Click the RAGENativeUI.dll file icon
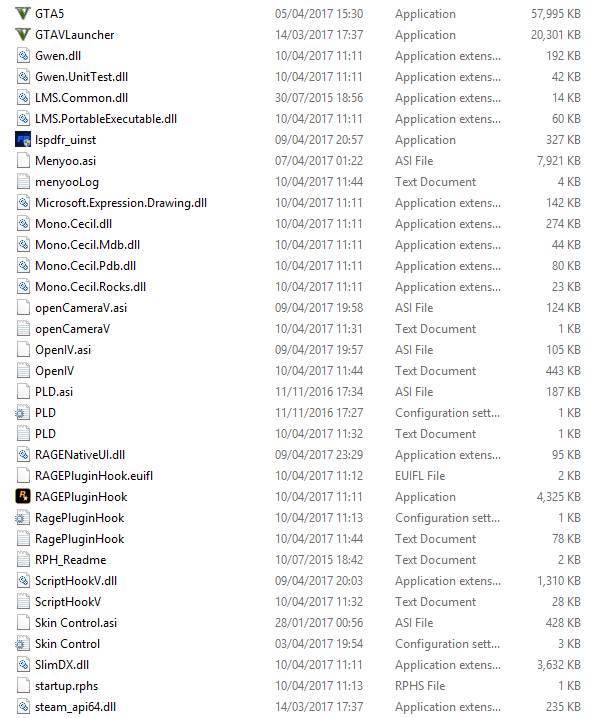Image resolution: width=612 pixels, height=718 pixels. [x=23, y=455]
